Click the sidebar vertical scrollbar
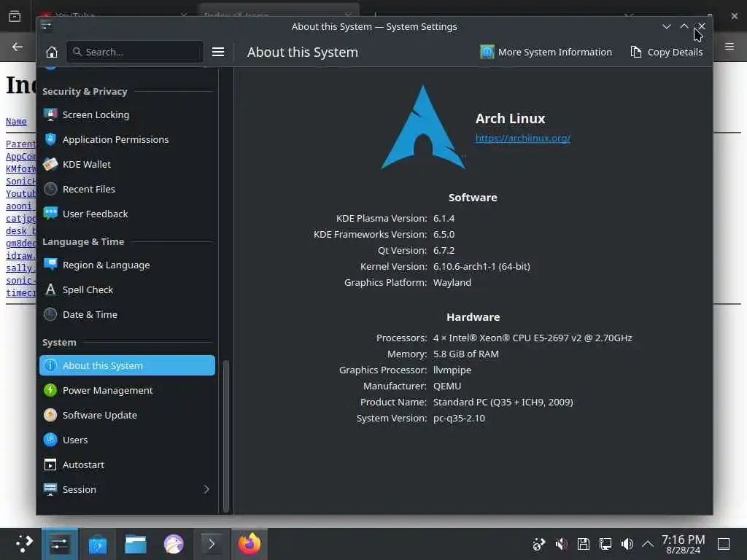Image resolution: width=747 pixels, height=560 pixels. (x=226, y=436)
